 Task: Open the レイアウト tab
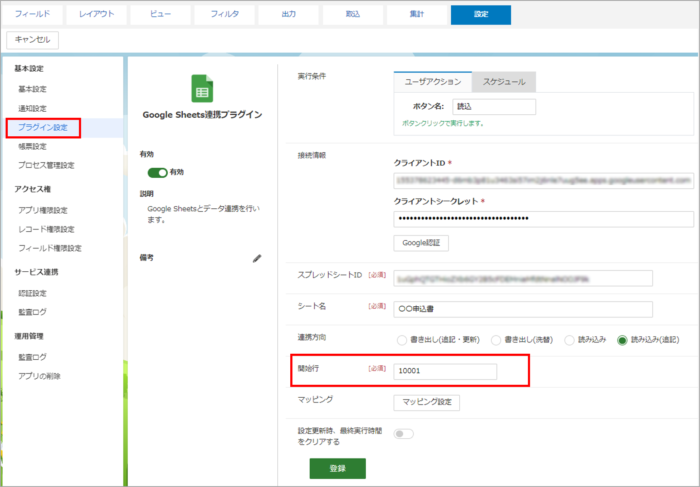(x=96, y=14)
